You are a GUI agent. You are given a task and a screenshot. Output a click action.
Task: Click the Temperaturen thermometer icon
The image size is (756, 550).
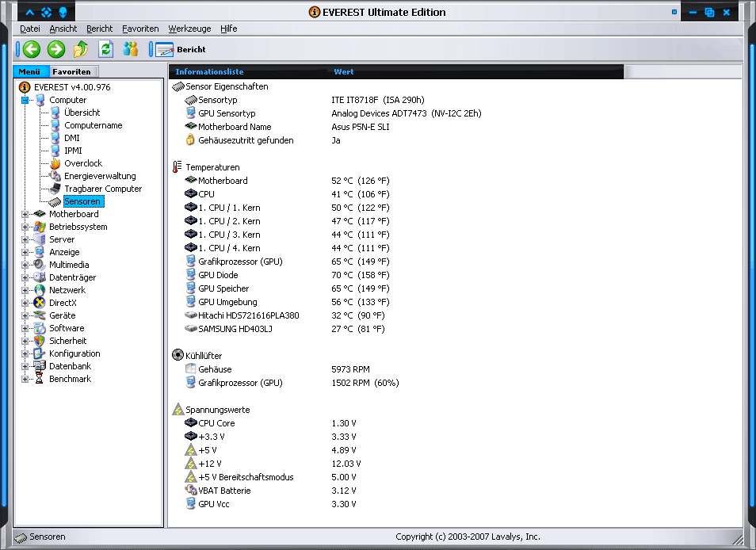[177, 167]
